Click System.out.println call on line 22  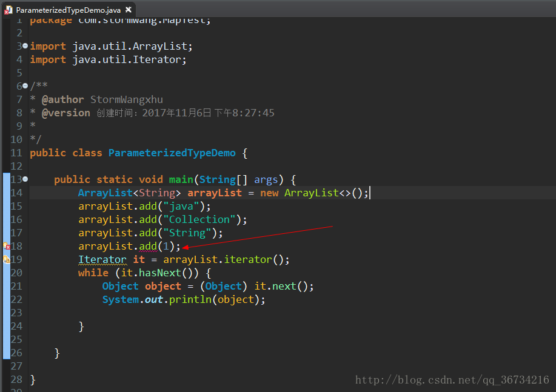coord(184,299)
